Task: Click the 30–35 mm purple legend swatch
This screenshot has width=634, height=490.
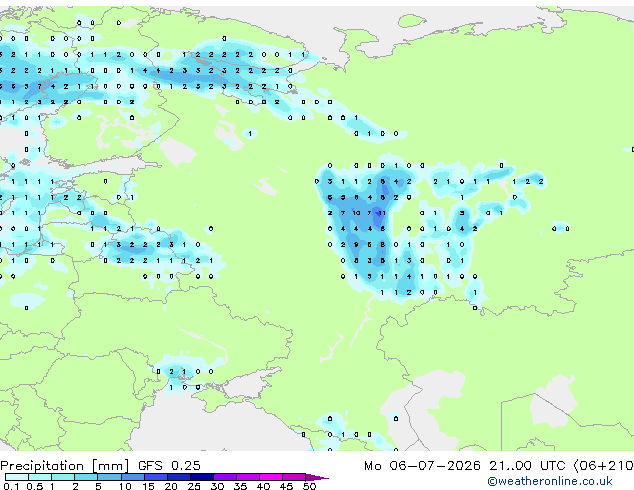Action: point(225,477)
